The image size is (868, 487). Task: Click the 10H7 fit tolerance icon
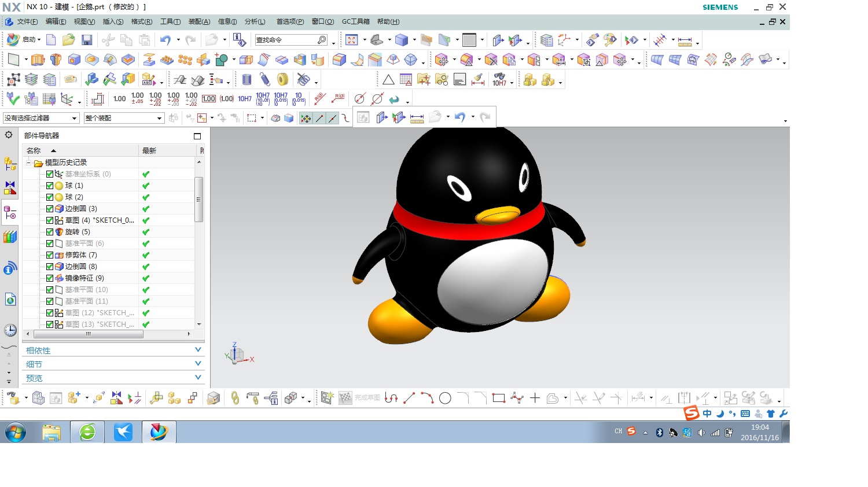point(245,99)
